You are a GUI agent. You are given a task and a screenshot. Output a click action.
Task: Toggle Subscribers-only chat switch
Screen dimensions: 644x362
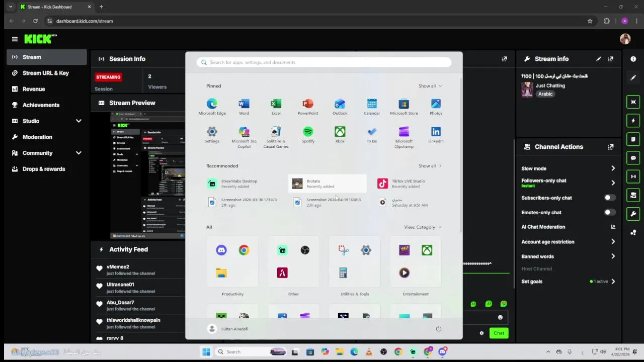coord(610,198)
